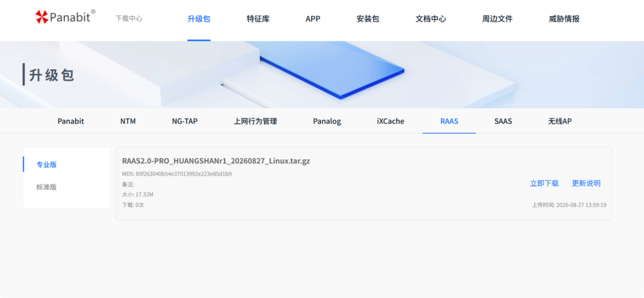This screenshot has height=298, width=644.
Task: Click the MD5 value 89f263040b54e37013992e223e85d1b9
Action: tap(184, 174)
